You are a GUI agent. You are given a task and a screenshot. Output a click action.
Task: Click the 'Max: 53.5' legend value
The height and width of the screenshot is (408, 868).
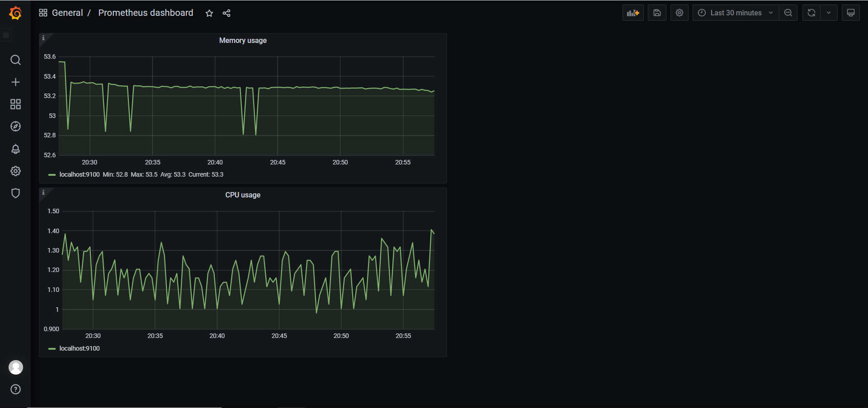144,174
